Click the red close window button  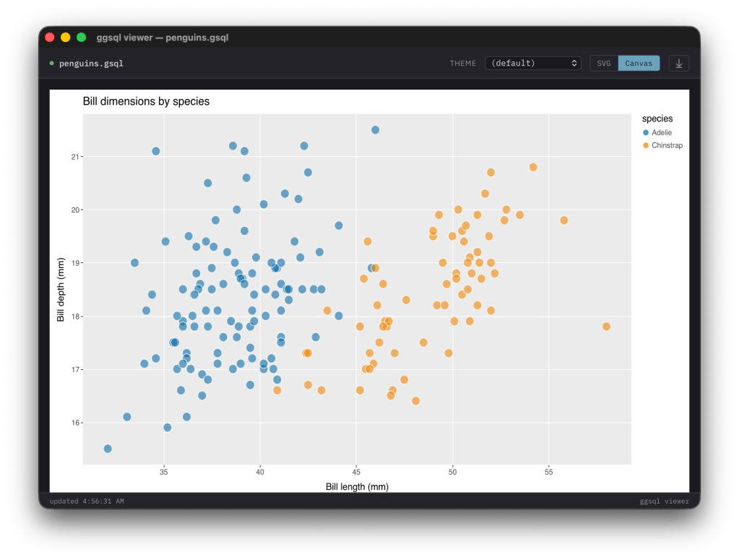point(50,38)
